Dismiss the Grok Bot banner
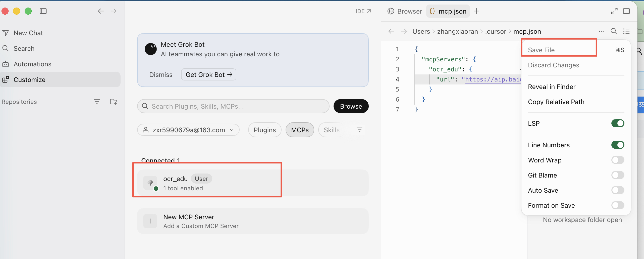The image size is (644, 259). pos(161,75)
